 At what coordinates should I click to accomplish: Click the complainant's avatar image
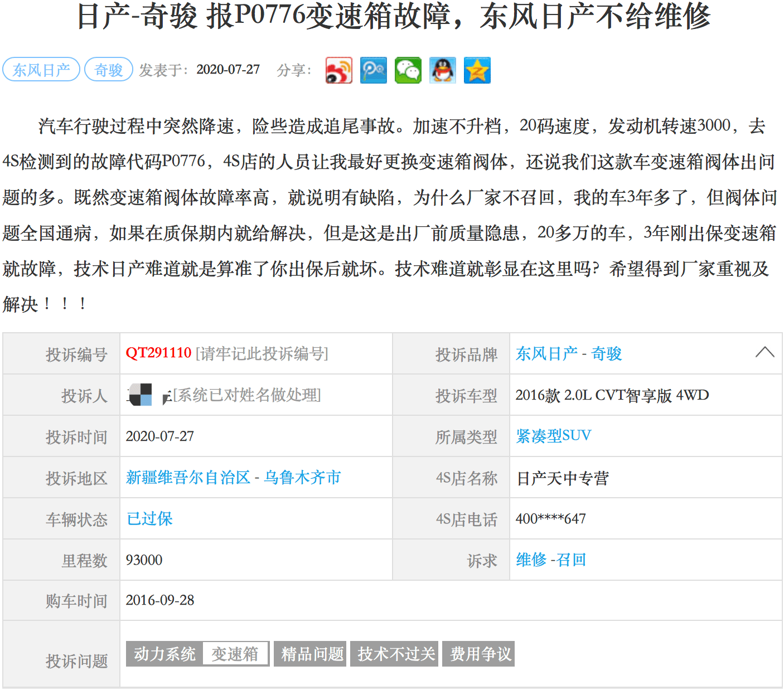pyautogui.click(x=141, y=395)
